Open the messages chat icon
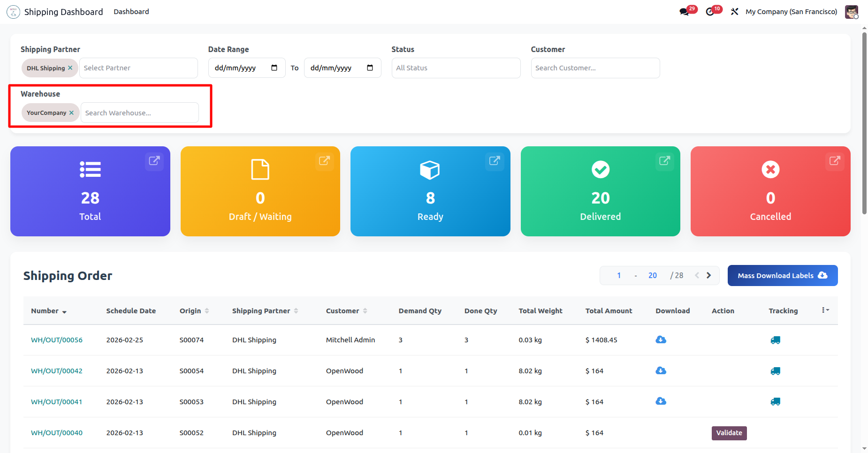Screen dimensions: 868x453 click(x=685, y=12)
